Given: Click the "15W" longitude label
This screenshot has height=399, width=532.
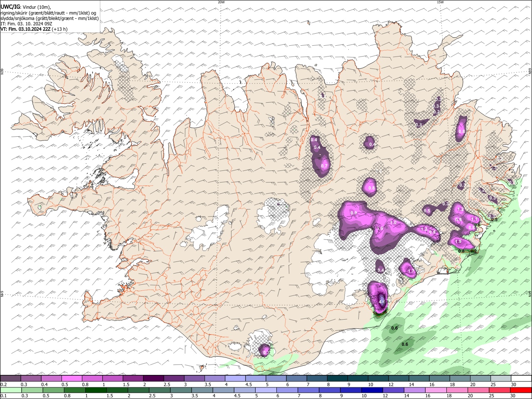Looking at the screenshot, I should 440,2.
